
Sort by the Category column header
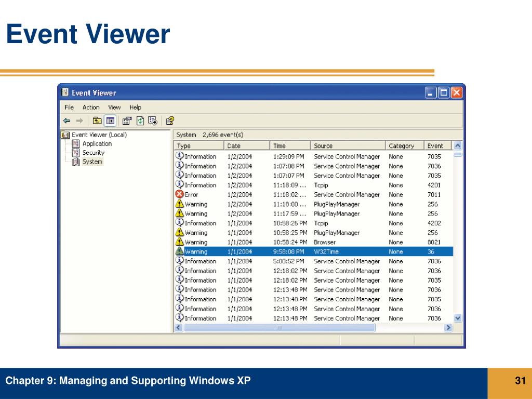point(405,145)
